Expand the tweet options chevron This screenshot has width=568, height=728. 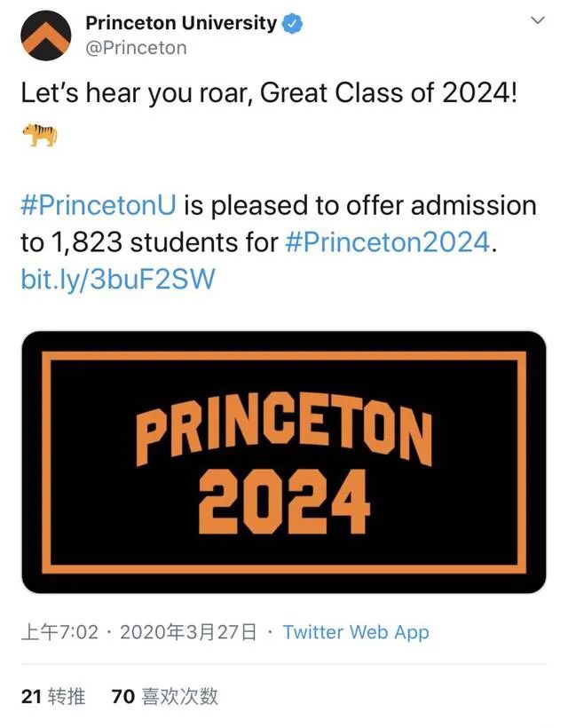point(537,20)
